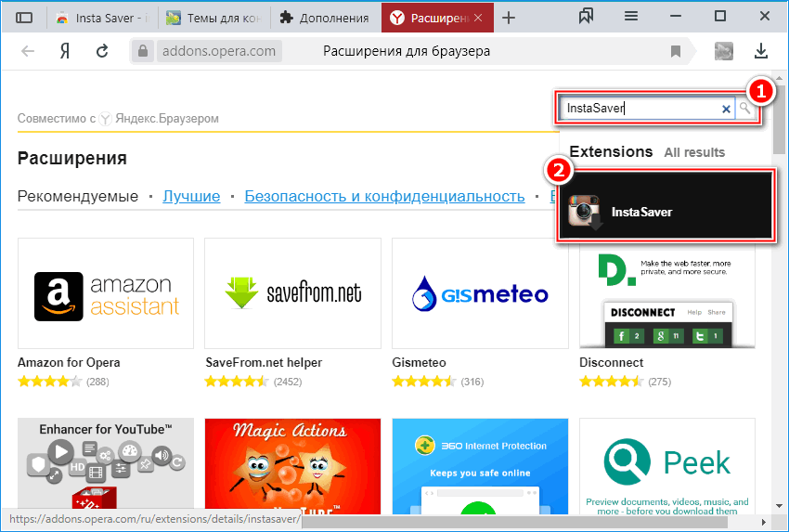Click the vertical page scrollbar
This screenshot has width=789, height=532.
tap(779, 279)
